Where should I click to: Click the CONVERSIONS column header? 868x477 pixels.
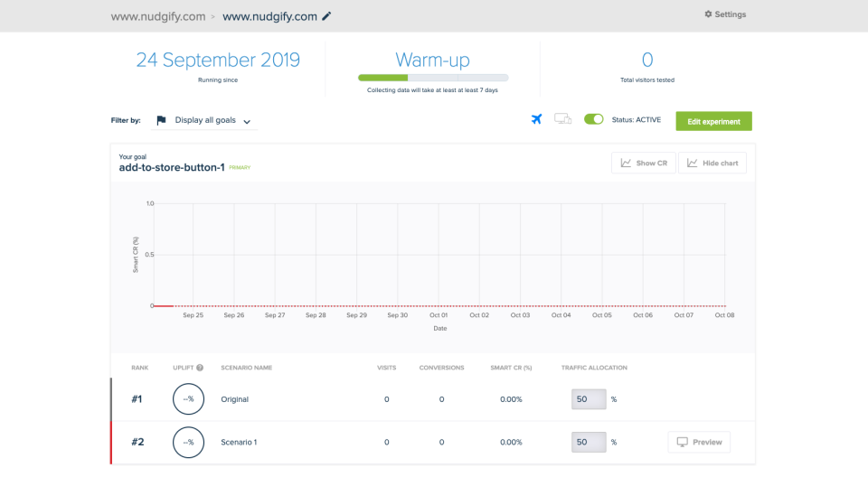click(x=441, y=368)
